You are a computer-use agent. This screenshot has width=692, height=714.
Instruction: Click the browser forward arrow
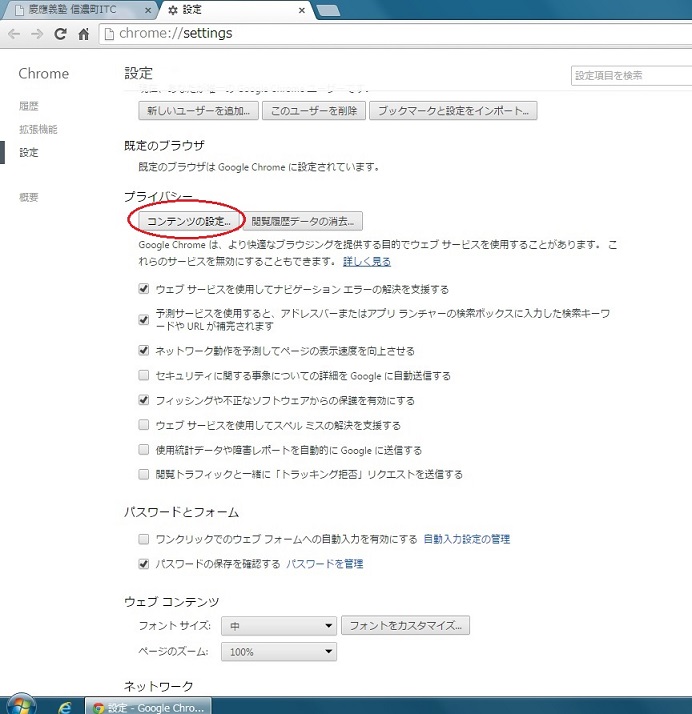point(38,34)
